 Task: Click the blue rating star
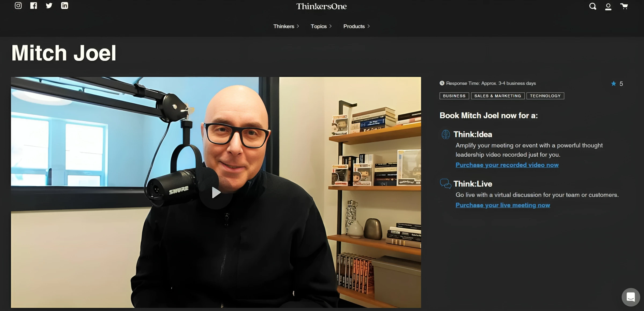coord(613,84)
